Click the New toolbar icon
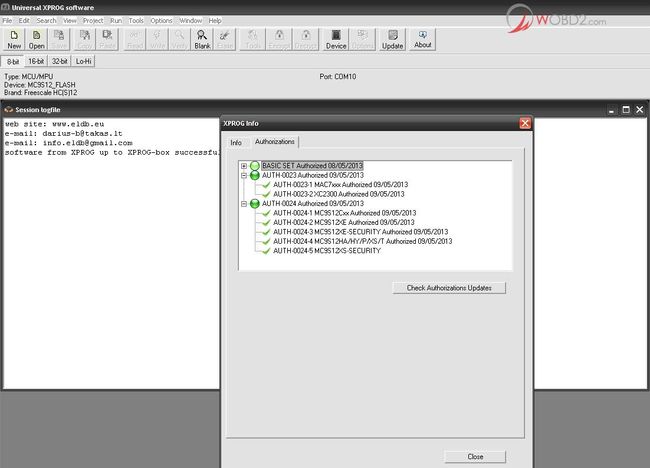The width and height of the screenshot is (650, 468). pyautogui.click(x=14, y=39)
